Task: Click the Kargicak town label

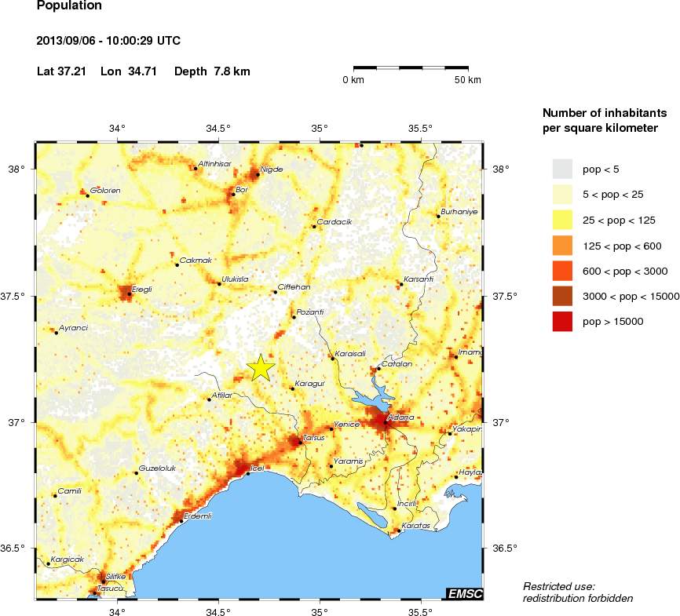Action: click(68, 560)
